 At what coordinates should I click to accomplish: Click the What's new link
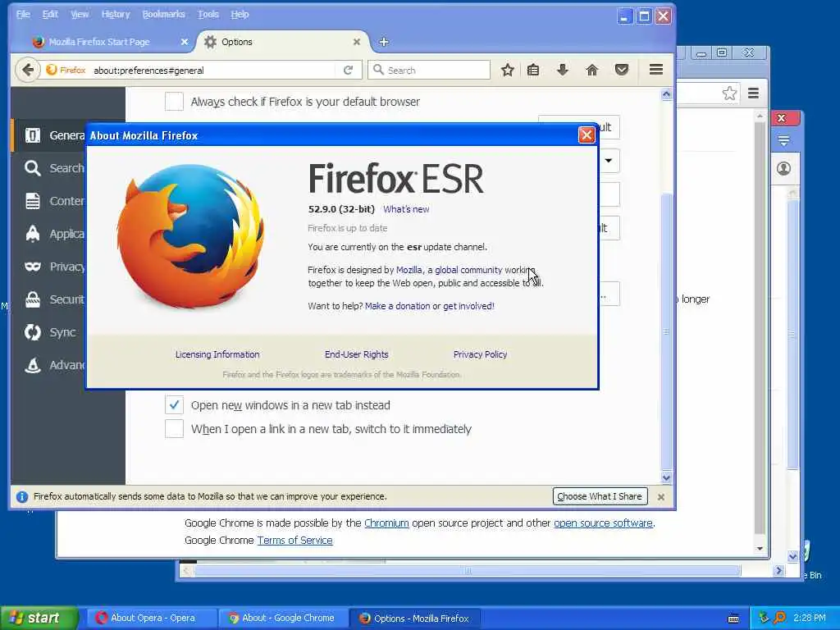pyautogui.click(x=406, y=209)
